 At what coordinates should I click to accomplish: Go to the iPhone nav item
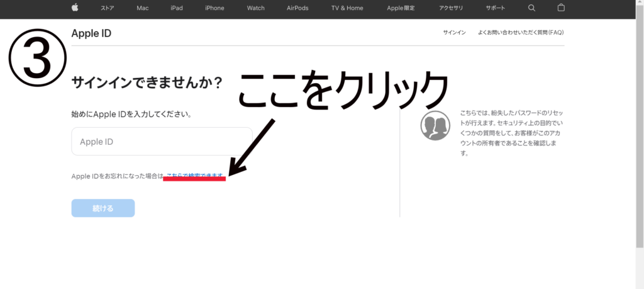[x=214, y=8]
